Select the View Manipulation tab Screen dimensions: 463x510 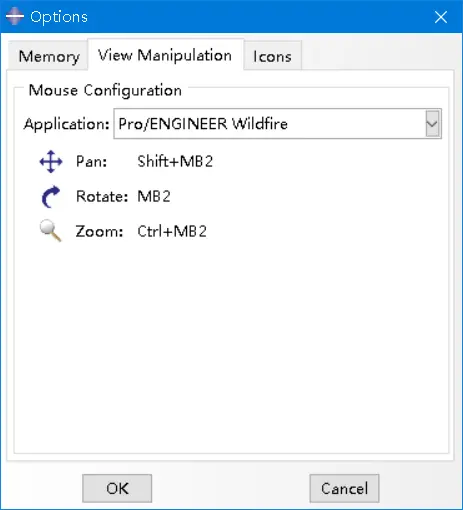pos(165,55)
